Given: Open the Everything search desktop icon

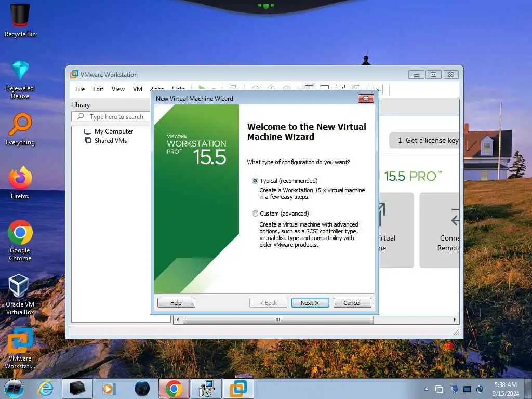Looking at the screenshot, I should point(20,129).
